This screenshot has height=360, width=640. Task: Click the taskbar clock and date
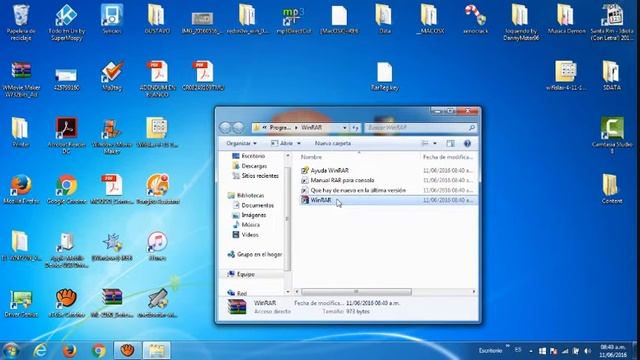[613, 351]
